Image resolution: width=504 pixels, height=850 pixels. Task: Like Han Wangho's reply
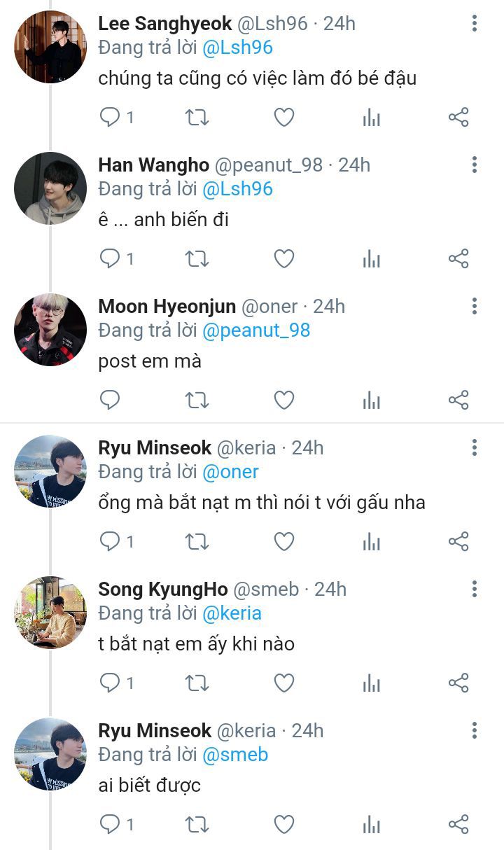click(283, 259)
